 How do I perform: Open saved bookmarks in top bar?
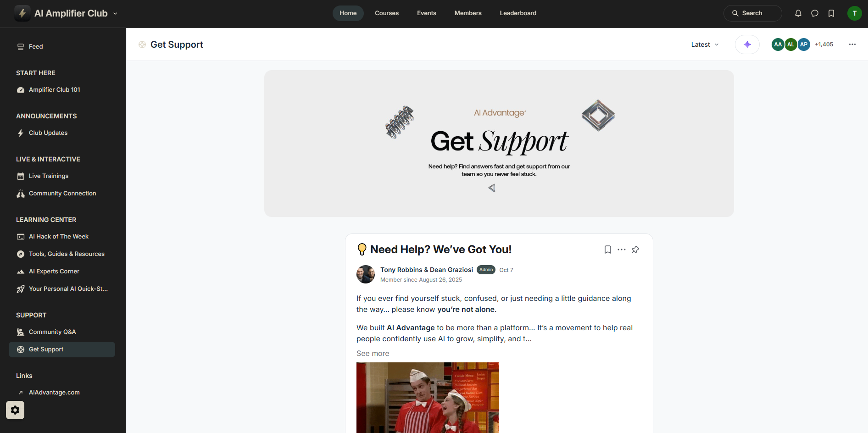(x=831, y=13)
